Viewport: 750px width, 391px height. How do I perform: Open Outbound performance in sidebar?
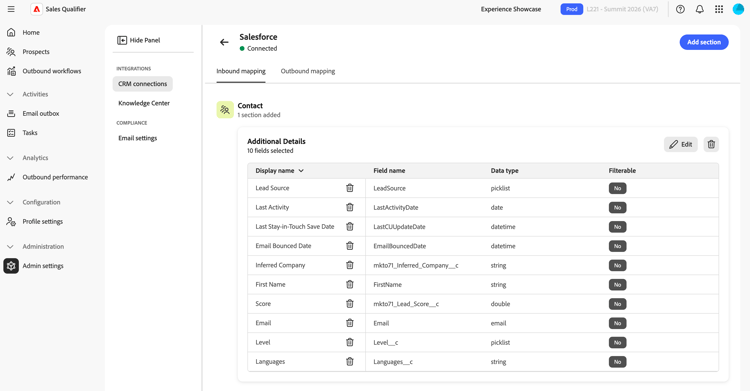pos(55,177)
